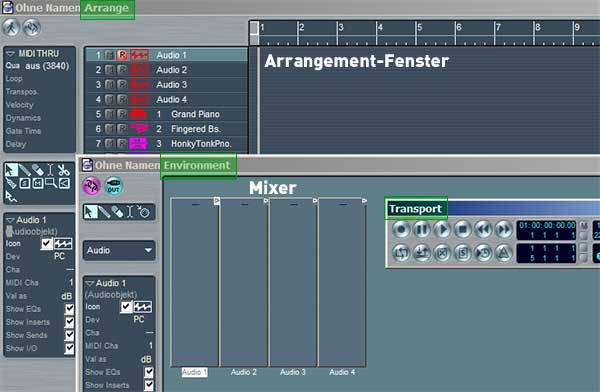Screen dimensions: 600x392
Task: Record-enable the Fingered Bs. track
Action: pos(122,129)
